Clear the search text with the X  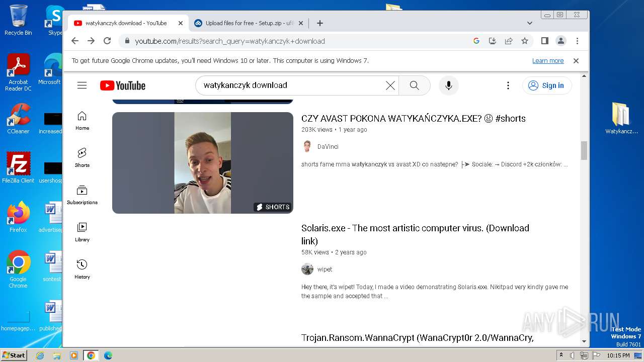390,85
